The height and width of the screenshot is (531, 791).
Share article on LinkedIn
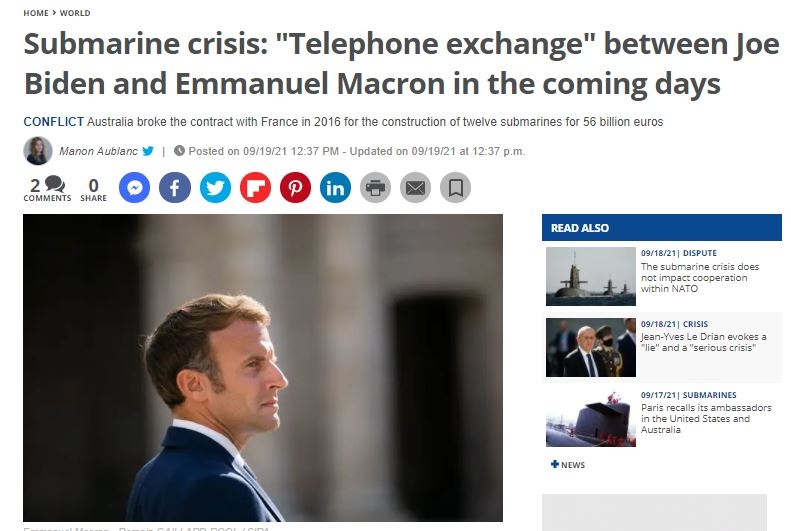pyautogui.click(x=335, y=187)
